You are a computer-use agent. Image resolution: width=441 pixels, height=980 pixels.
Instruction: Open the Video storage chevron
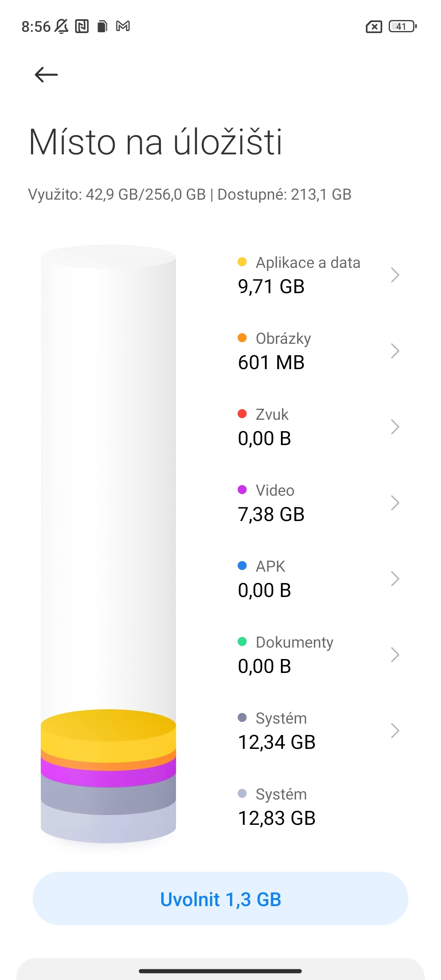pyautogui.click(x=395, y=503)
